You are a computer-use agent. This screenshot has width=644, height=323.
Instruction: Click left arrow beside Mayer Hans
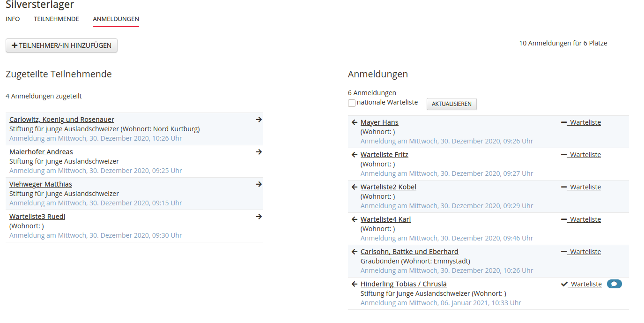point(355,122)
